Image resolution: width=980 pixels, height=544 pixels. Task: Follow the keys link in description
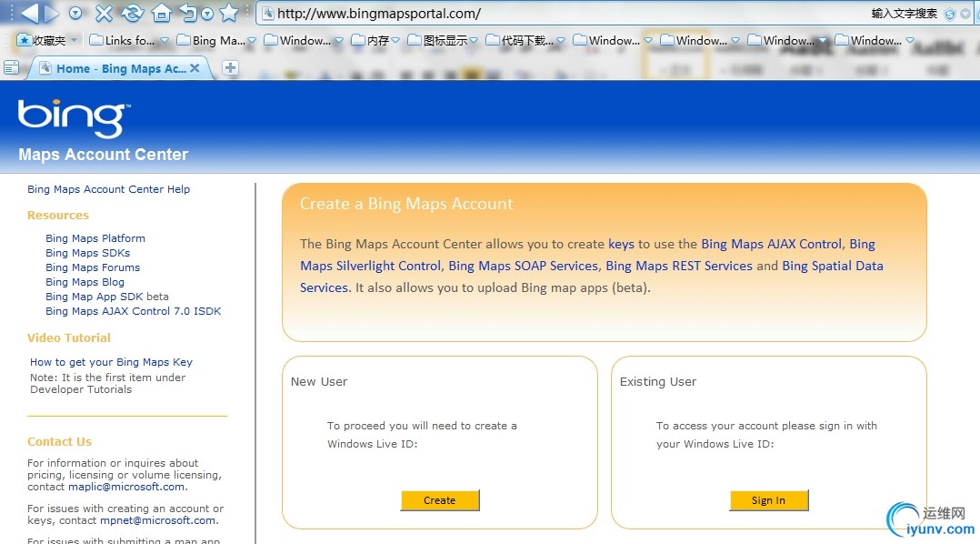coord(621,244)
